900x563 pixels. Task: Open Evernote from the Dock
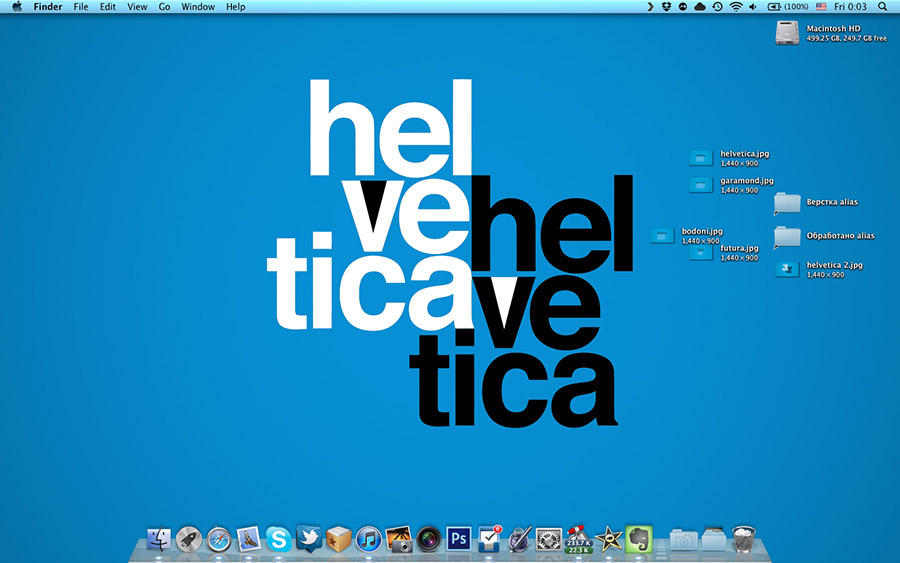(639, 539)
